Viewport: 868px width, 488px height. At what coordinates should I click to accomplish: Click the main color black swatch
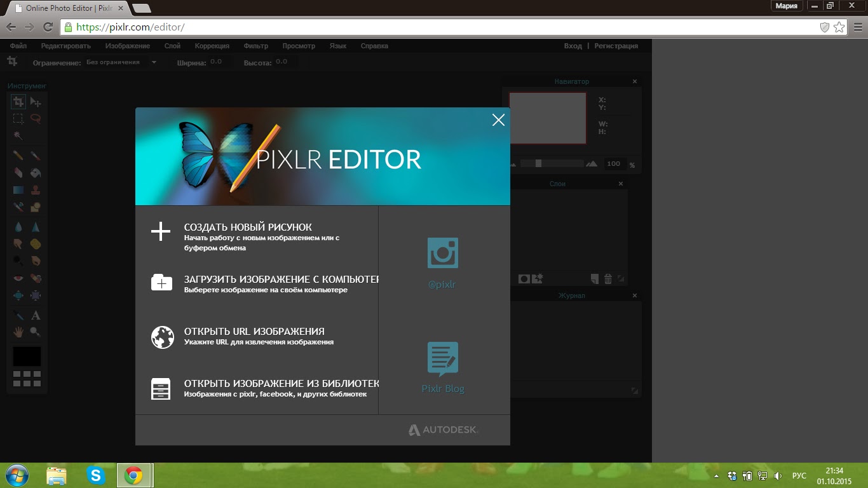27,356
